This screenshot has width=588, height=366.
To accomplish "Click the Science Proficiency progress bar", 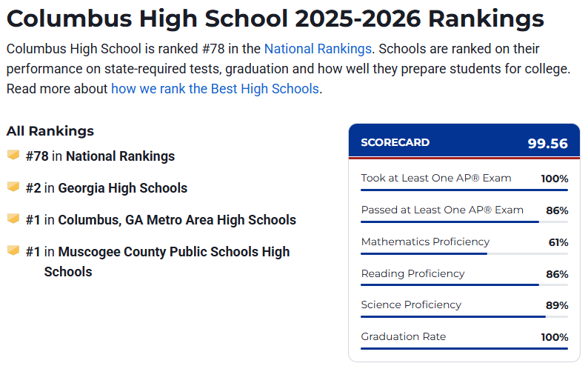I will point(464,316).
